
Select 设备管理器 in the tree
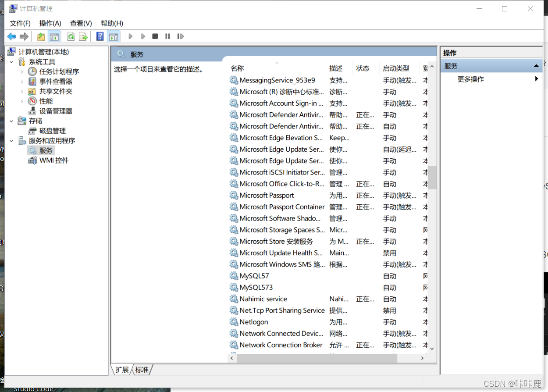(x=56, y=111)
